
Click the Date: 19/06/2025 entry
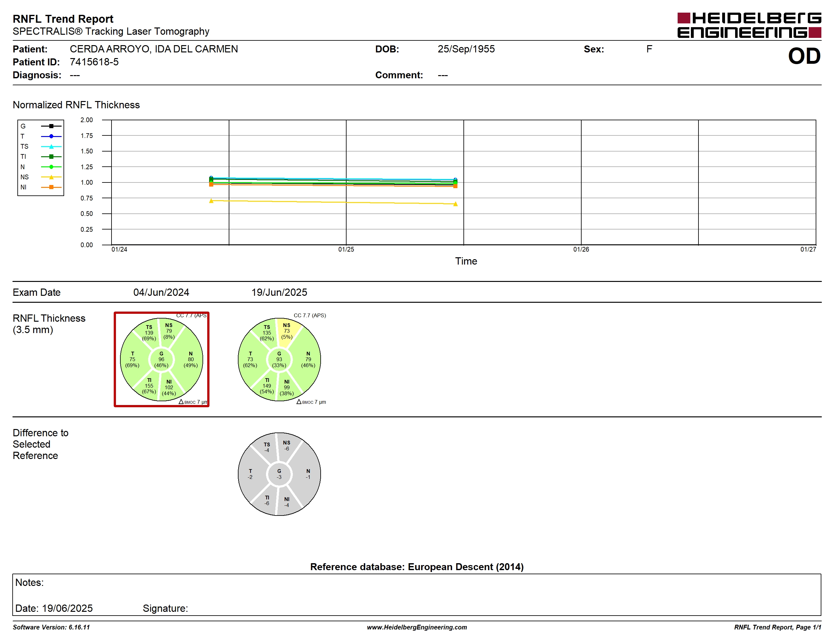click(54, 609)
